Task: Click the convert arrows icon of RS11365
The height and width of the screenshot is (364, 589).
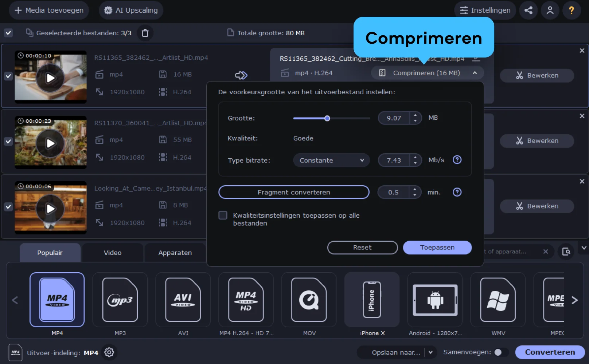Action: [241, 75]
